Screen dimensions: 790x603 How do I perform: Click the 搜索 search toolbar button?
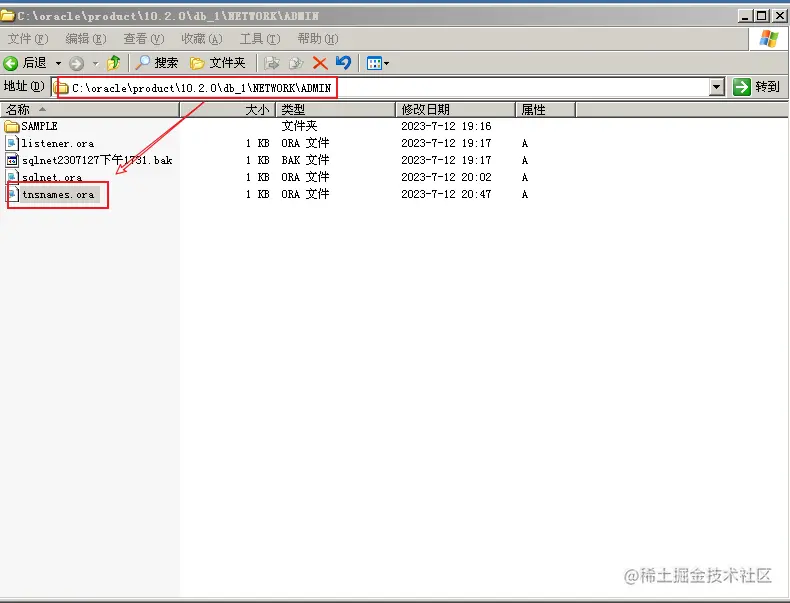point(157,63)
